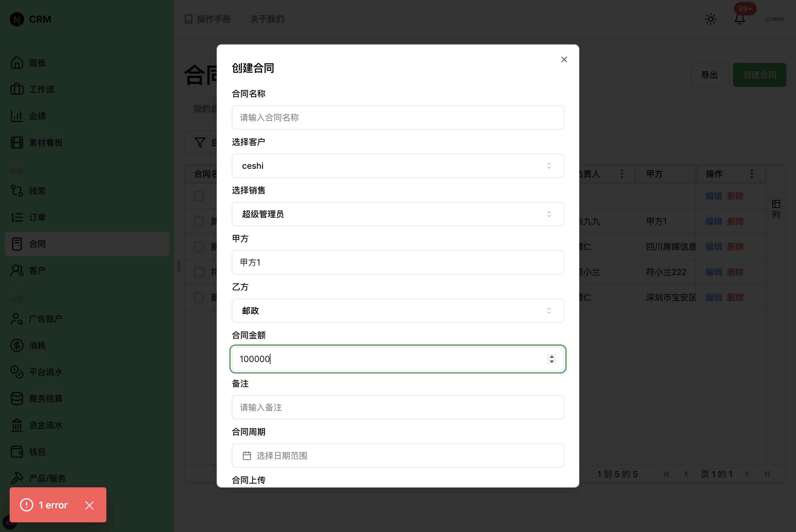Viewport: 796px width, 532px height.
Task: Increase the contract amount with the stepper up arrow
Action: (552, 356)
